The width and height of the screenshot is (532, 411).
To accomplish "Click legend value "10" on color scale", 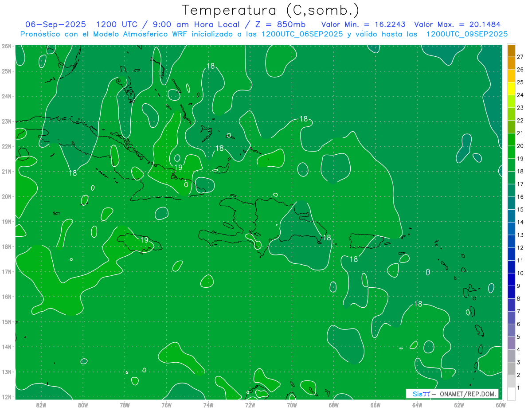I will click(520, 273).
